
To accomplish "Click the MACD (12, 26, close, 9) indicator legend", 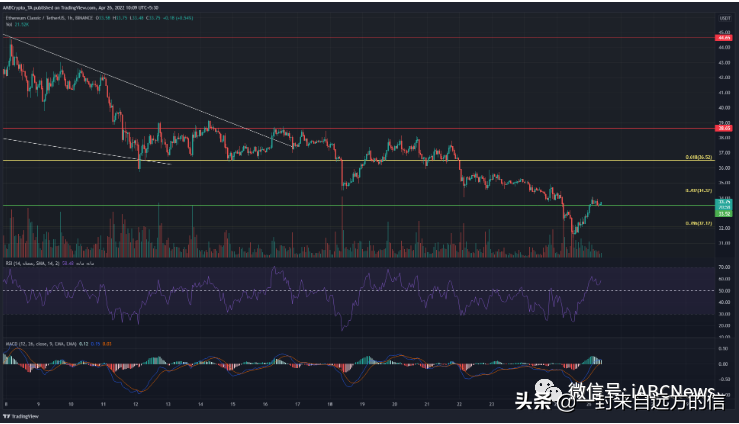I will point(58,344).
